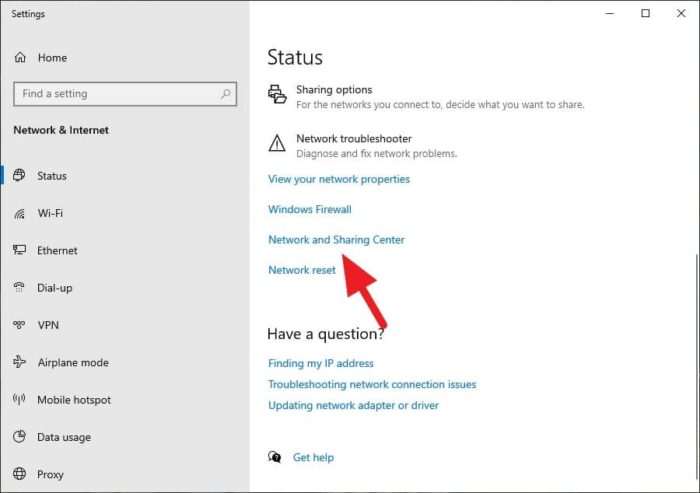
Task: Click the Have a question? heading
Action: click(x=325, y=334)
